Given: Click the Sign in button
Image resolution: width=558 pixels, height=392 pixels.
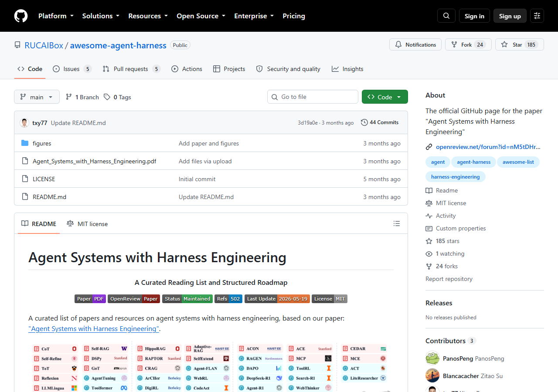Looking at the screenshot, I should tap(474, 16).
